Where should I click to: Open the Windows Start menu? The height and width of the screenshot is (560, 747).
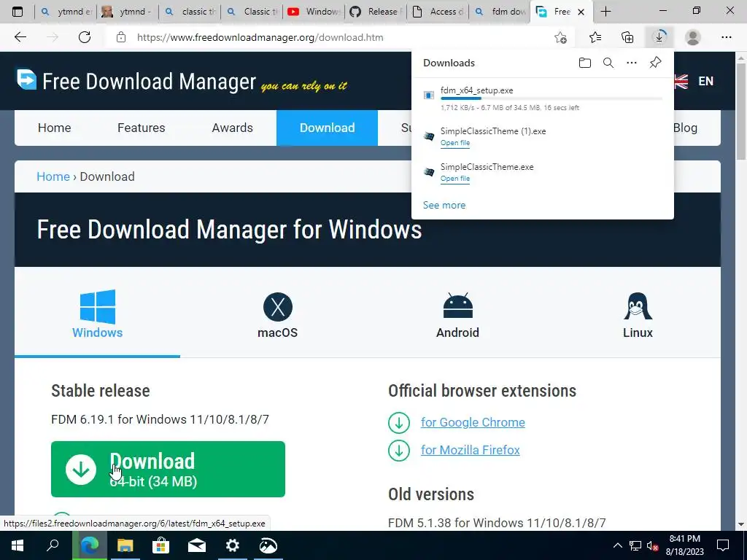18,545
